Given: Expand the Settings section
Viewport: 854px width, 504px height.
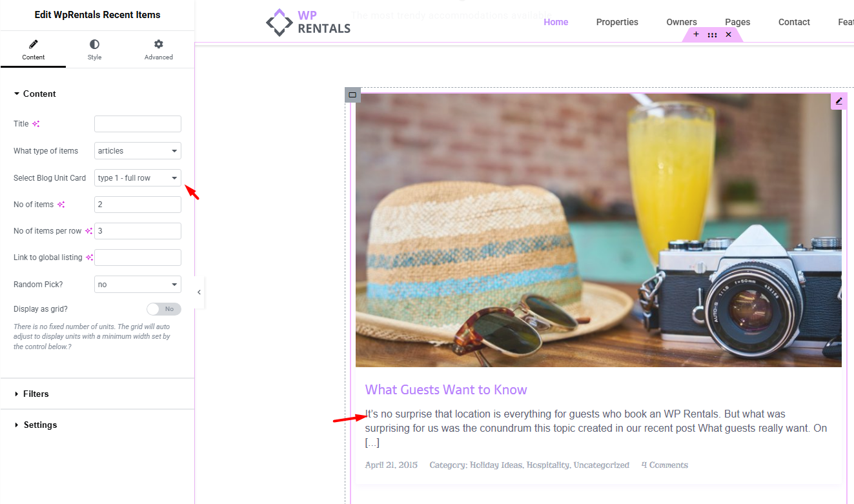Looking at the screenshot, I should (x=39, y=425).
